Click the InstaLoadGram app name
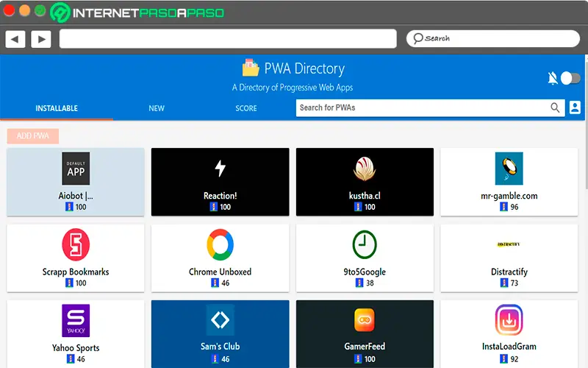588x368 pixels. (x=509, y=347)
